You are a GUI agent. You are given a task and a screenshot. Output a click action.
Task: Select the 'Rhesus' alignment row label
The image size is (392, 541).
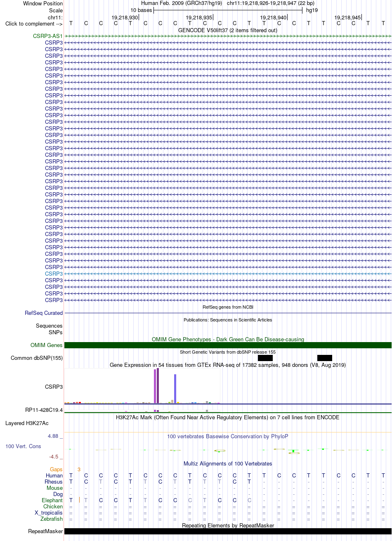[54, 482]
